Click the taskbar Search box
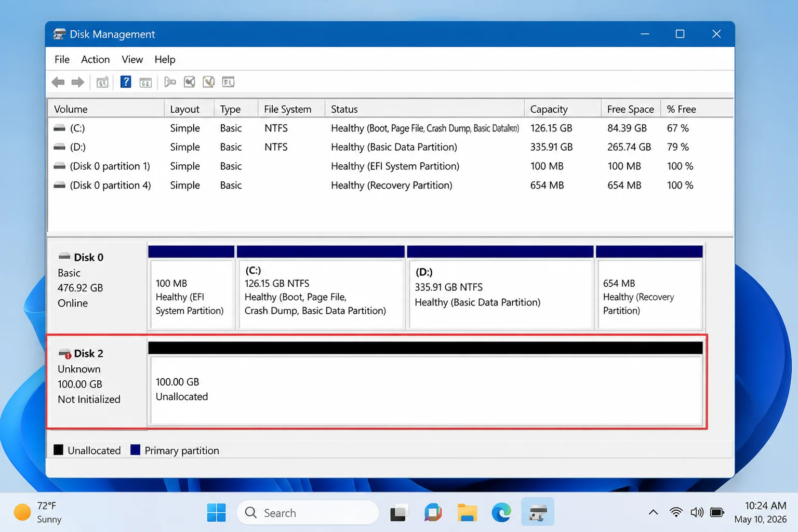This screenshot has height=532, width=798. coord(308,513)
